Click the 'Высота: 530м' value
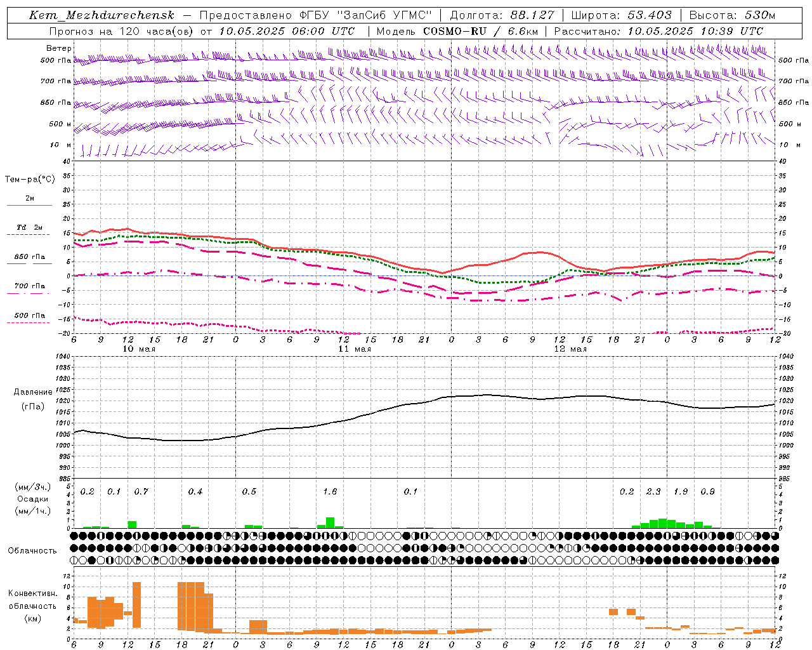The height and width of the screenshot is (650, 812). 732,15
